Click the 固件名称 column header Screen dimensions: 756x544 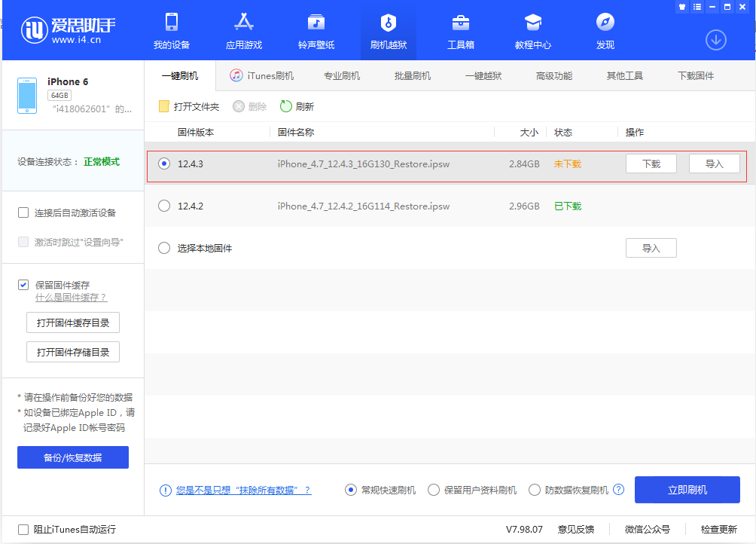pos(296,132)
